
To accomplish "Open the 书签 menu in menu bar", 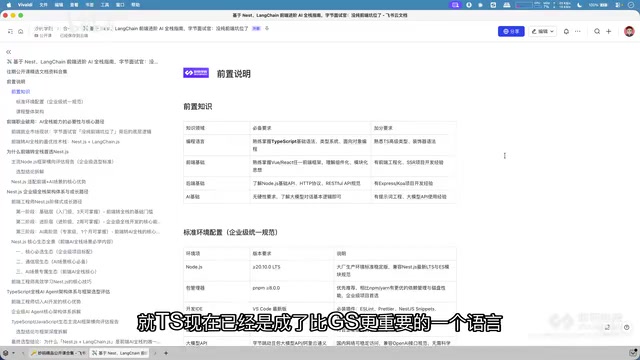I will [89, 5].
